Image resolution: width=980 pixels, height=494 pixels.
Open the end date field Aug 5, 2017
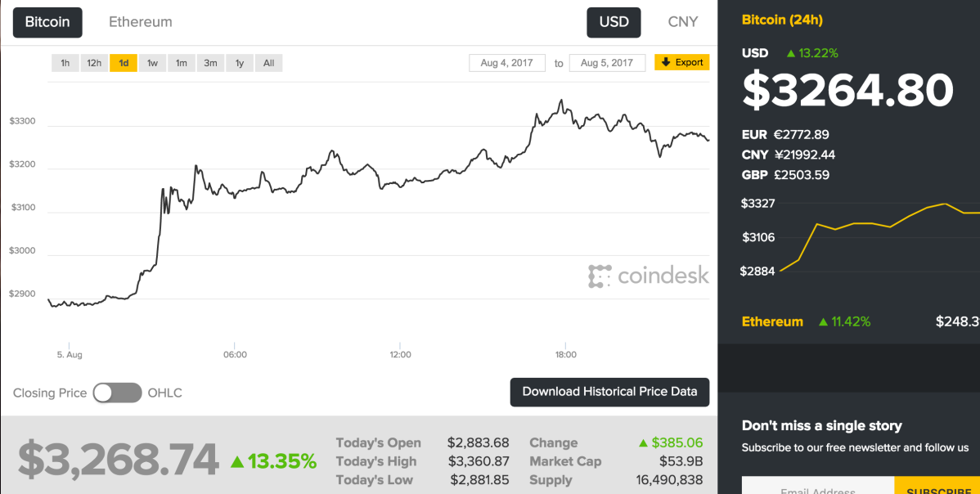[x=607, y=63]
